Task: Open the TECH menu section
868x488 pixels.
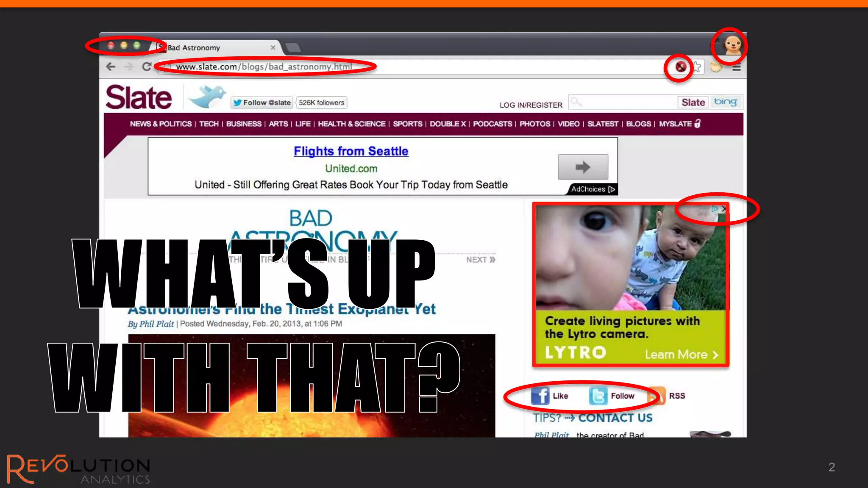Action: (x=209, y=124)
